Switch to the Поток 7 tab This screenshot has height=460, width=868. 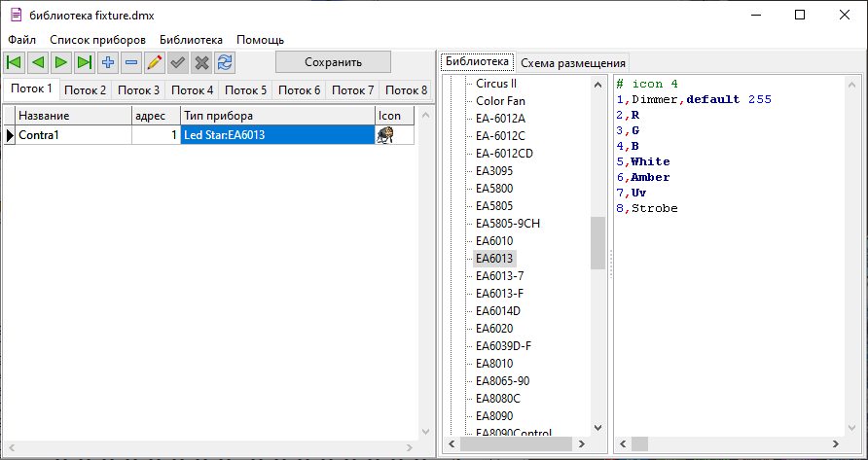click(352, 90)
